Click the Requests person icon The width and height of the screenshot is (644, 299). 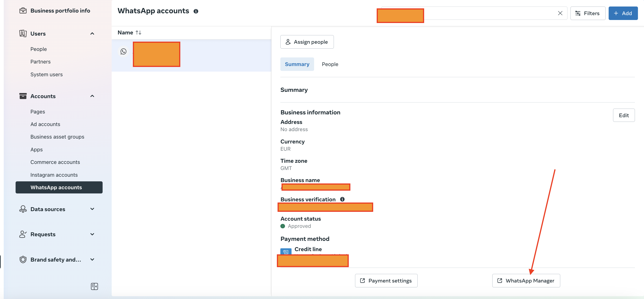coord(23,234)
